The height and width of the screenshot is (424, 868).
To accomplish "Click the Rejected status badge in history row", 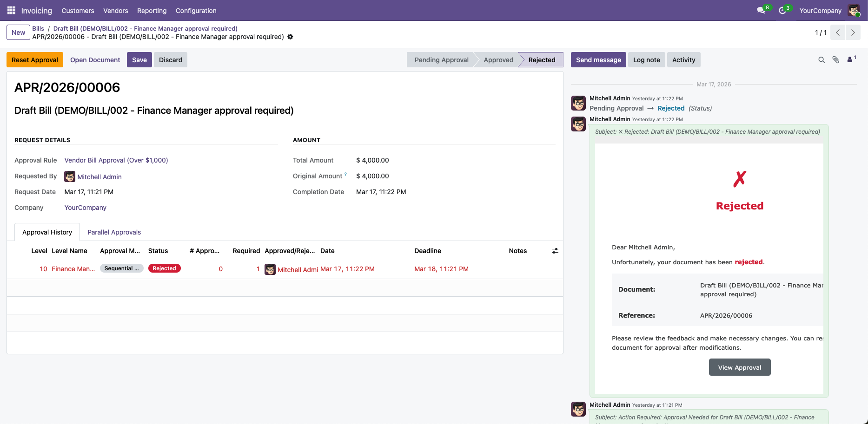I will pos(164,268).
